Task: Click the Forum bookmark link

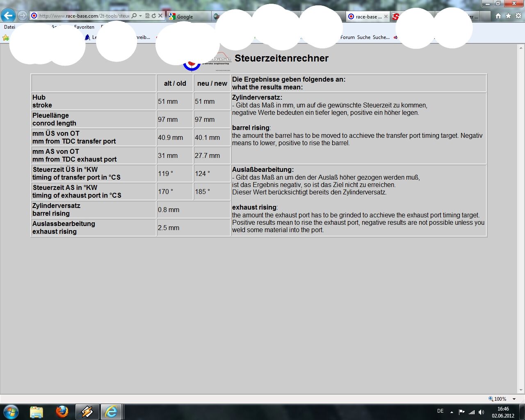Action: coord(347,37)
